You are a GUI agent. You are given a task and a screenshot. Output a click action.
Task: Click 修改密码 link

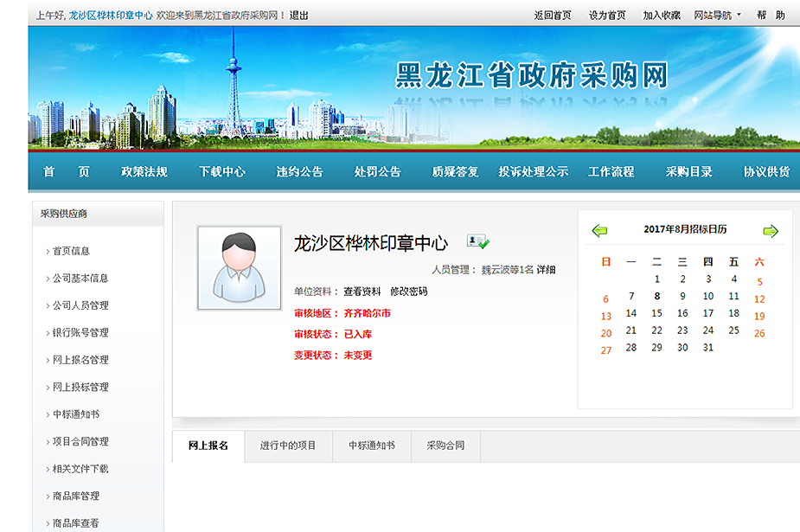[409, 292]
